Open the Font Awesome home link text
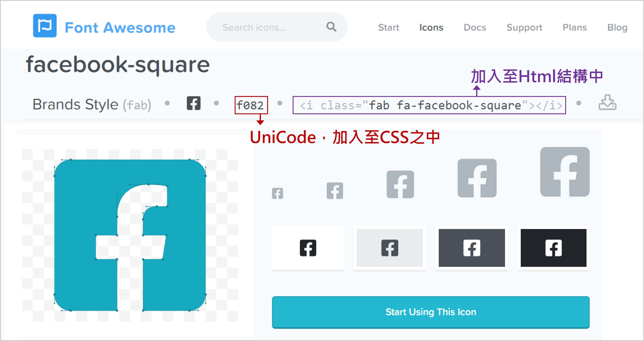 [120, 27]
